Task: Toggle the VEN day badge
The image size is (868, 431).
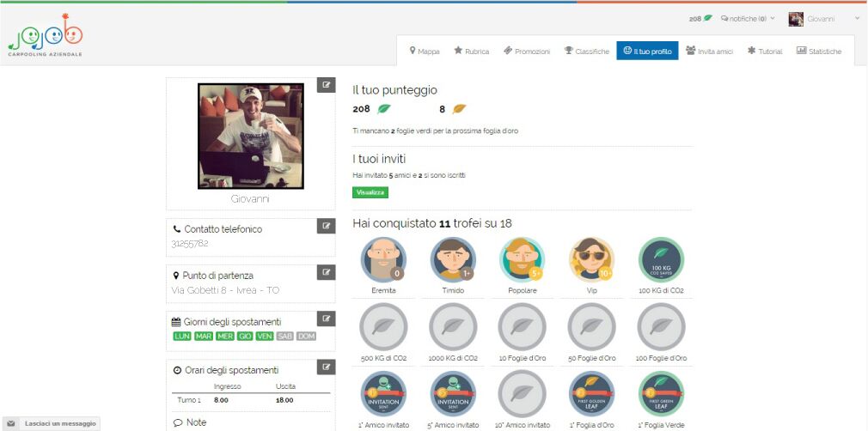Action: click(x=264, y=337)
